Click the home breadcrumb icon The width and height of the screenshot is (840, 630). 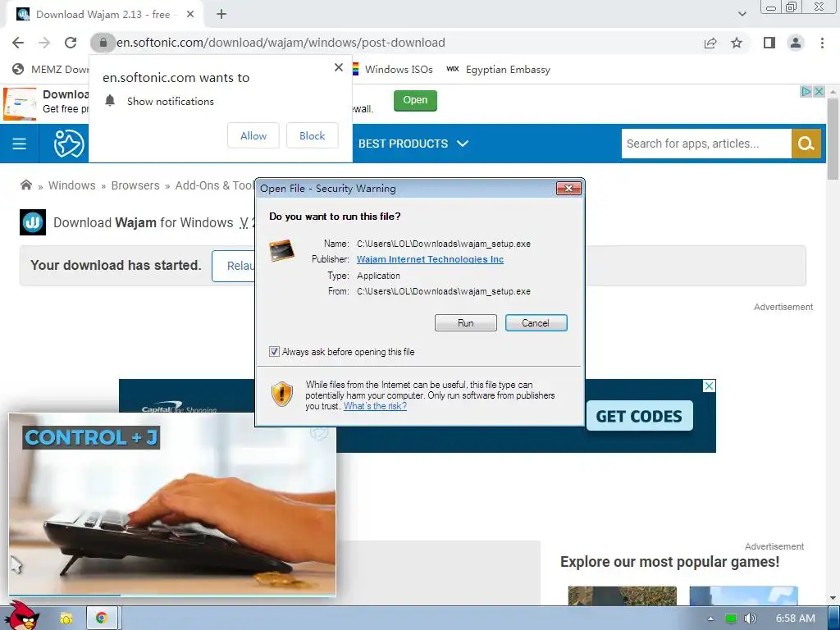point(25,185)
